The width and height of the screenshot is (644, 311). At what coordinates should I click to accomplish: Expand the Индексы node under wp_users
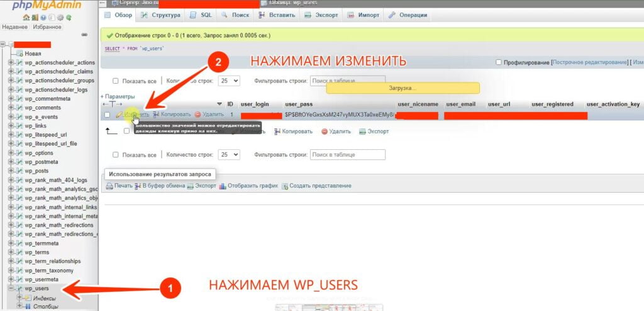pos(19,297)
